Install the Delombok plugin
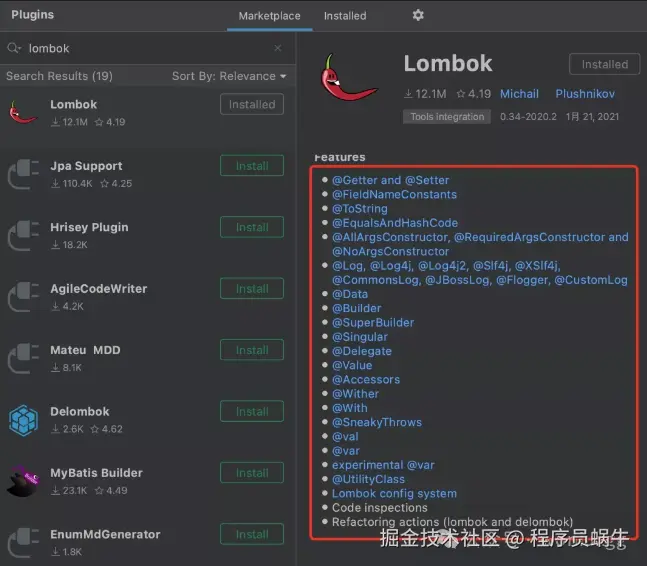This screenshot has height=566, width=647. pos(252,412)
